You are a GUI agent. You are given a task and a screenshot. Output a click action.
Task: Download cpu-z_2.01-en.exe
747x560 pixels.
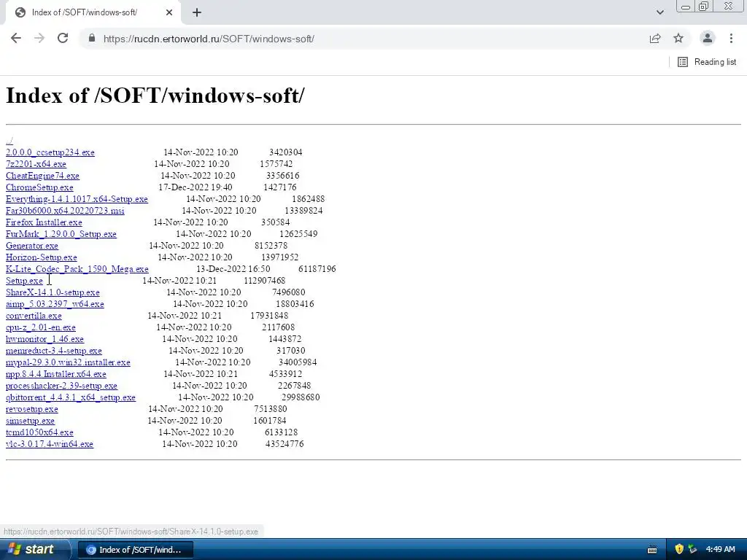(41, 327)
